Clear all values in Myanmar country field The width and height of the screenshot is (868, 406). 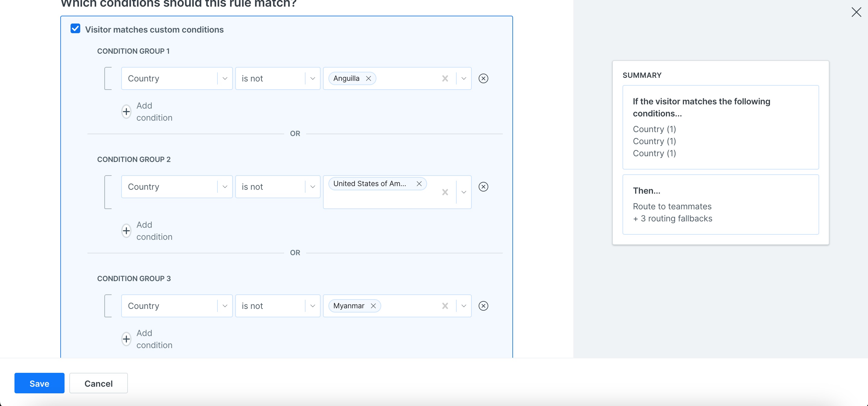(445, 306)
